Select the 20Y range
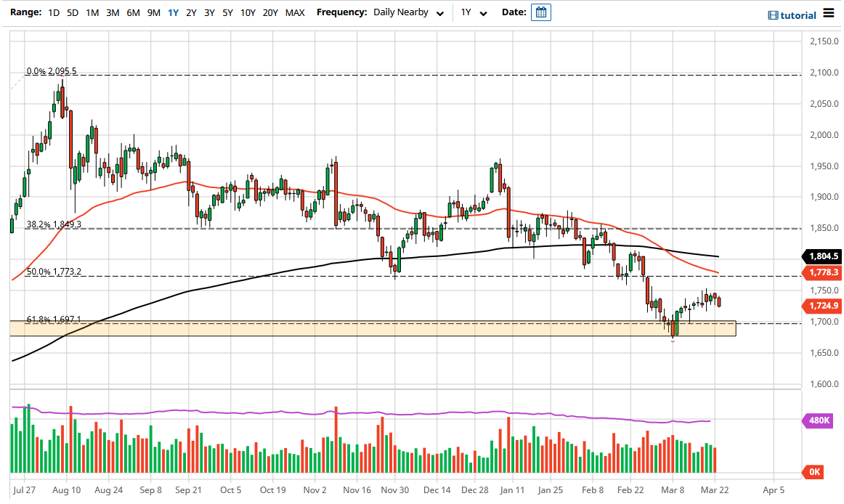The width and height of the screenshot is (844, 504). 270,12
